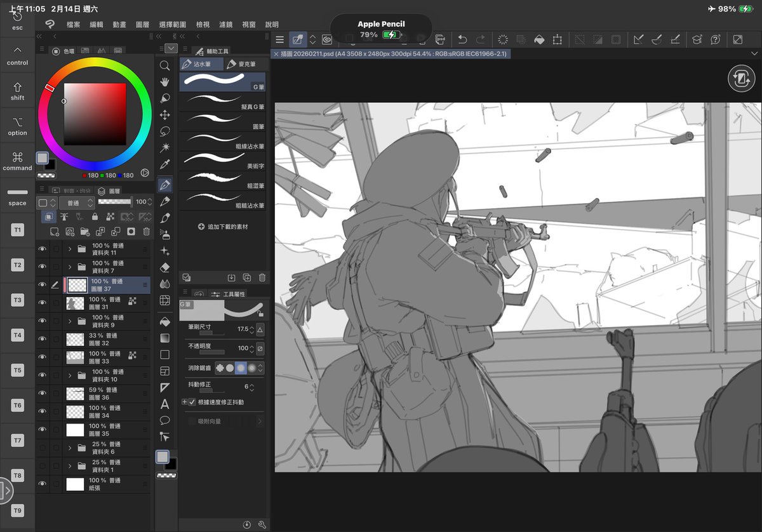
Task: Open the hamburger menu in command bar
Action: pyautogui.click(x=279, y=39)
